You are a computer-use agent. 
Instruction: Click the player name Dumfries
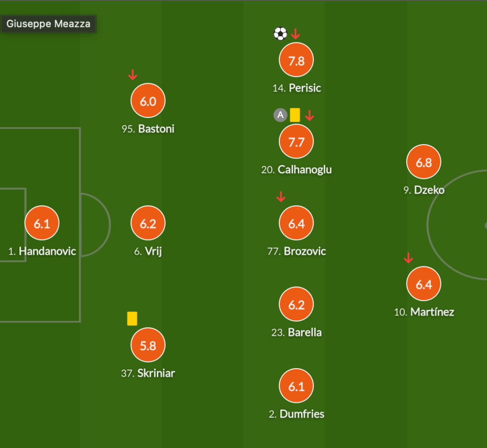tap(302, 414)
